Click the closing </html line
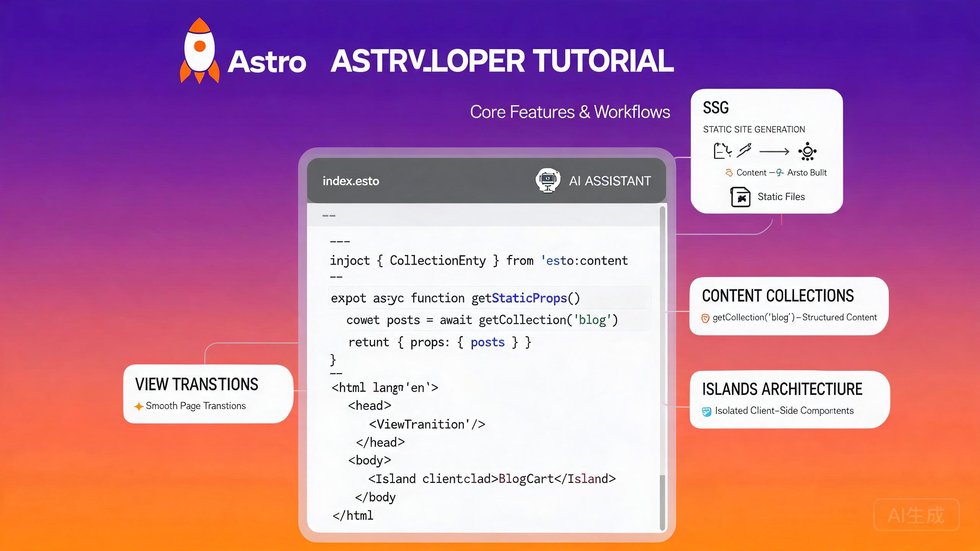 pos(353,515)
